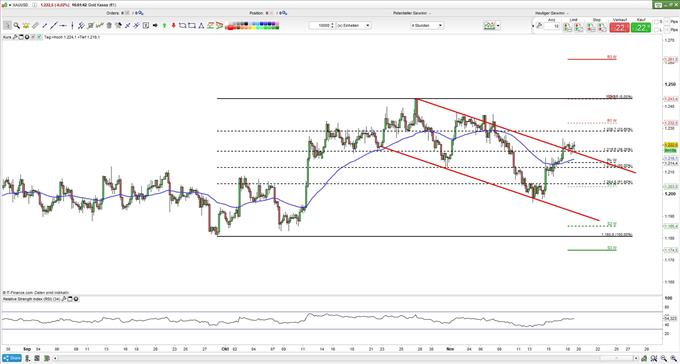Toggle the S Pips checkbox

point(656,22)
